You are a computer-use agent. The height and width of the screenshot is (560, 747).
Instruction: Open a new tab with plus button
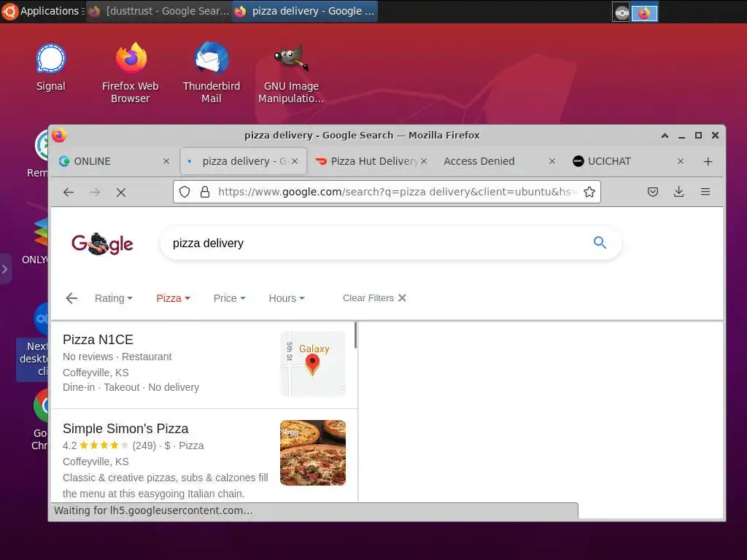[x=708, y=162]
